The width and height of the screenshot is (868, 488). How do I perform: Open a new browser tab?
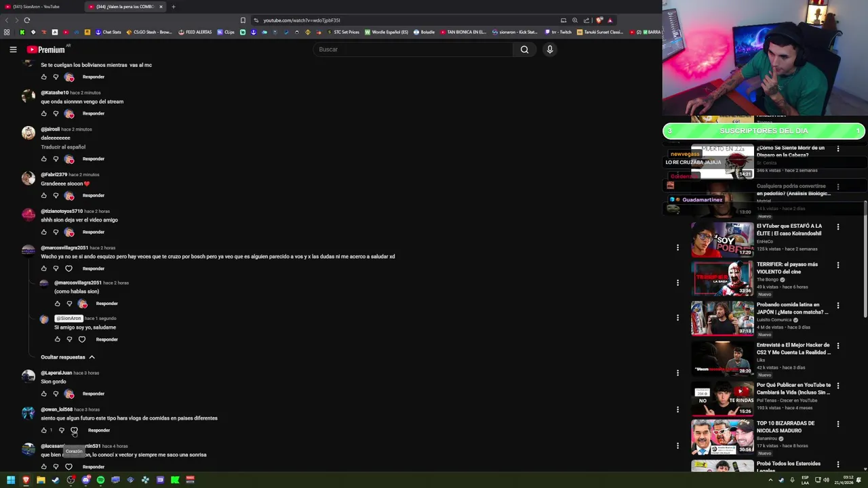click(x=173, y=7)
